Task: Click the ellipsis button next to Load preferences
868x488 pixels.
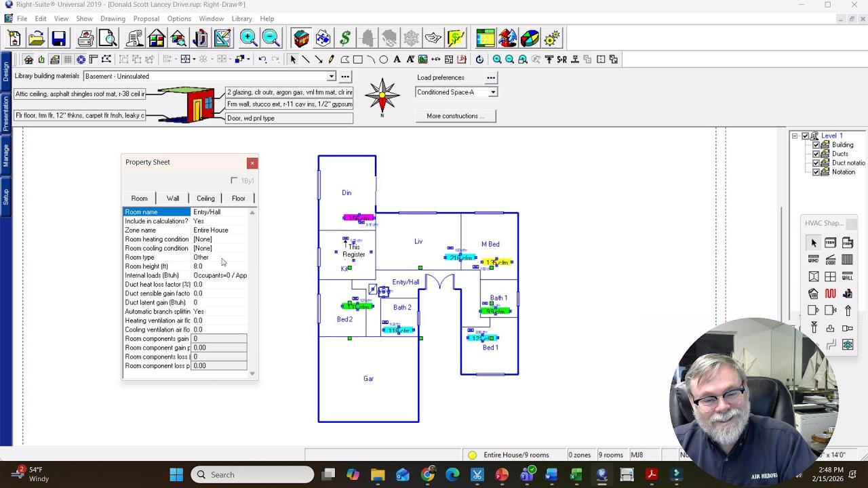Action: tap(491, 77)
